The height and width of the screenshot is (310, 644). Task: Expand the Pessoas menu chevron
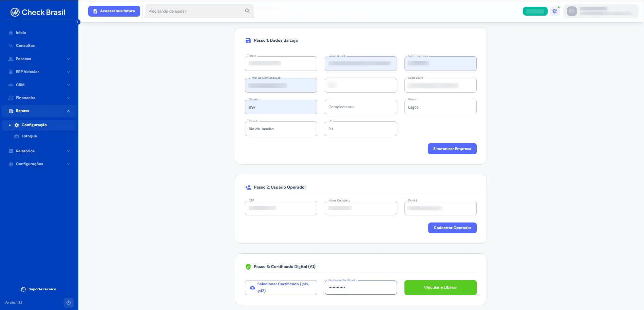pos(69,59)
